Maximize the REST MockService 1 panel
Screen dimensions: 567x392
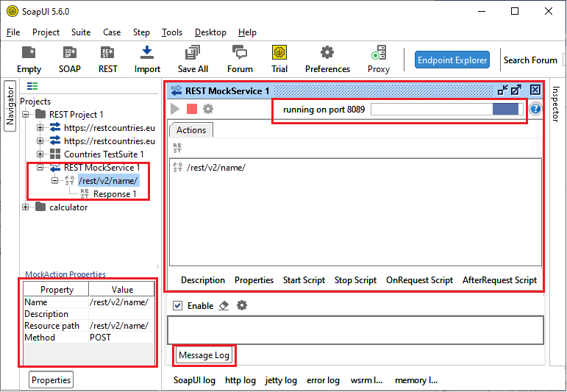516,90
